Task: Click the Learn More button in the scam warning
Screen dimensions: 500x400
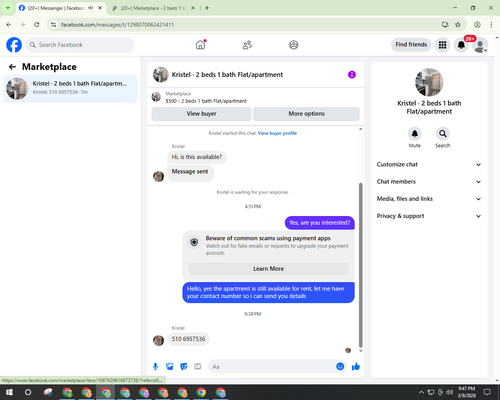Action: 268,269
